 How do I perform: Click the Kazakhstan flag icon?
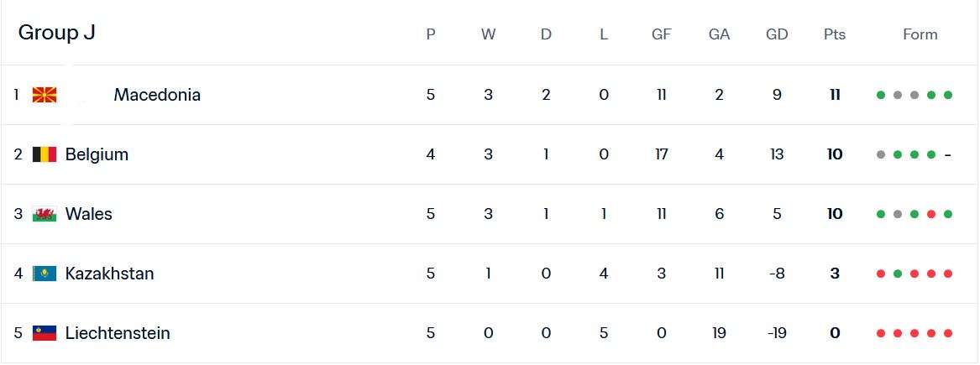coord(45,274)
